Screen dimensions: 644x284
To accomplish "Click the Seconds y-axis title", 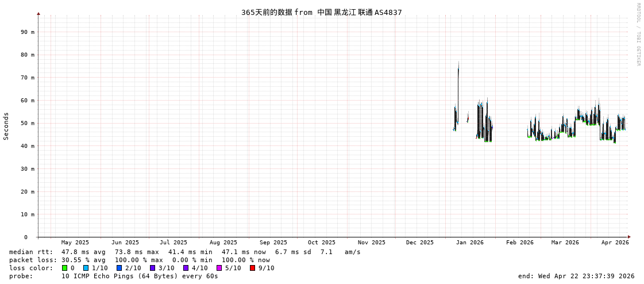I will pos(6,126).
